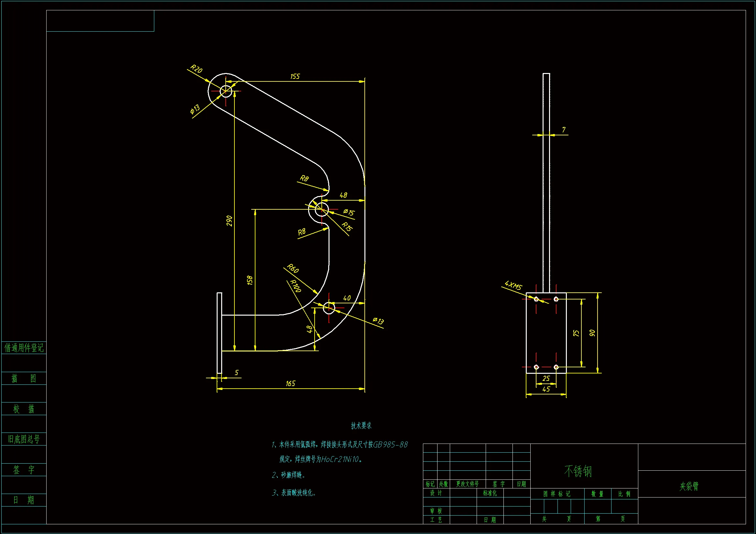This screenshot has width=756, height=534.
Task: Click the ø15 diameter label
Action: 349,213
